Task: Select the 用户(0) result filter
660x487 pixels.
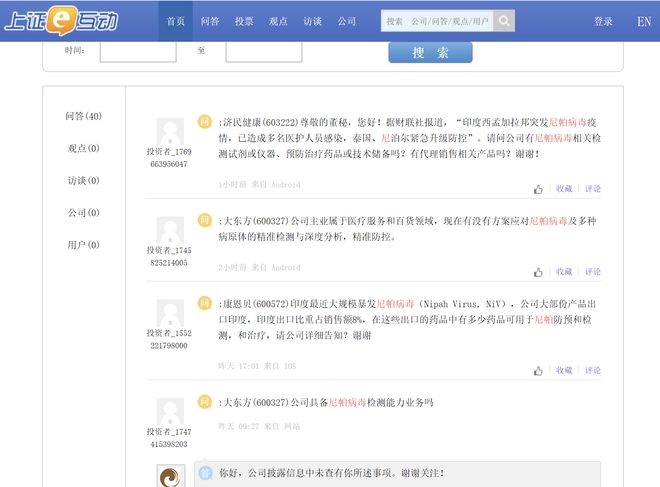Action: 83,245
